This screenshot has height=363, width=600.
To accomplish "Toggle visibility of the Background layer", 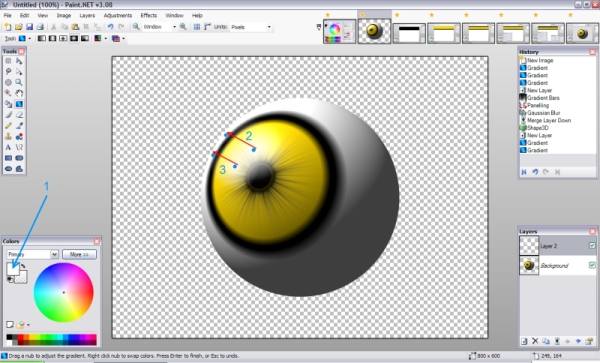I will [592, 265].
